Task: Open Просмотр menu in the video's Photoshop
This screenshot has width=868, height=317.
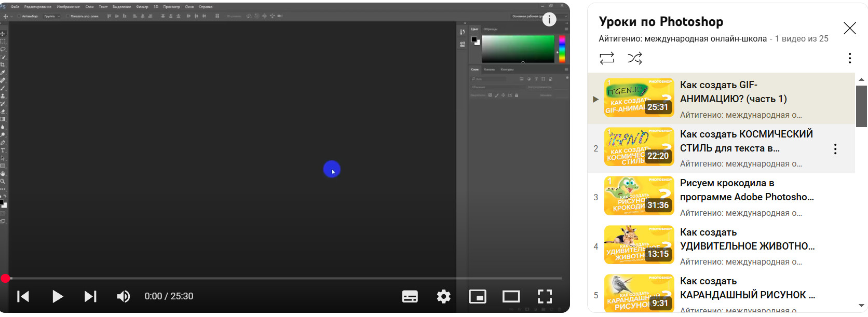Action: point(171,7)
